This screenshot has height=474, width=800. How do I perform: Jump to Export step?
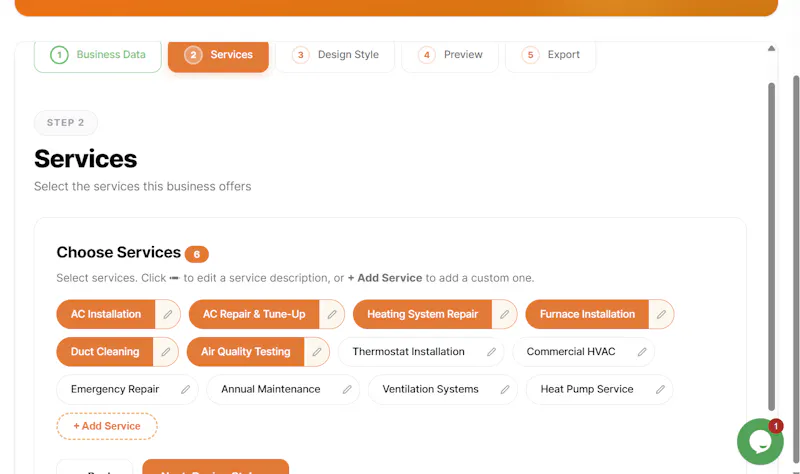(550, 55)
